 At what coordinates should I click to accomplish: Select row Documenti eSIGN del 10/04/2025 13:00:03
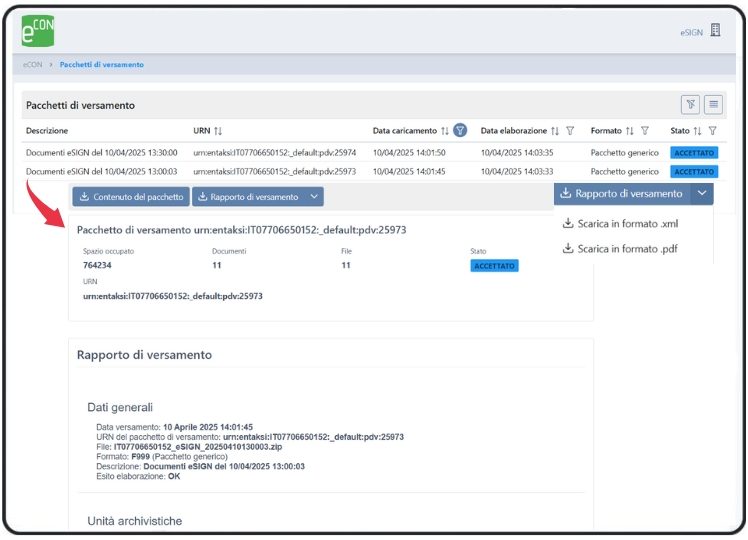click(x=374, y=171)
